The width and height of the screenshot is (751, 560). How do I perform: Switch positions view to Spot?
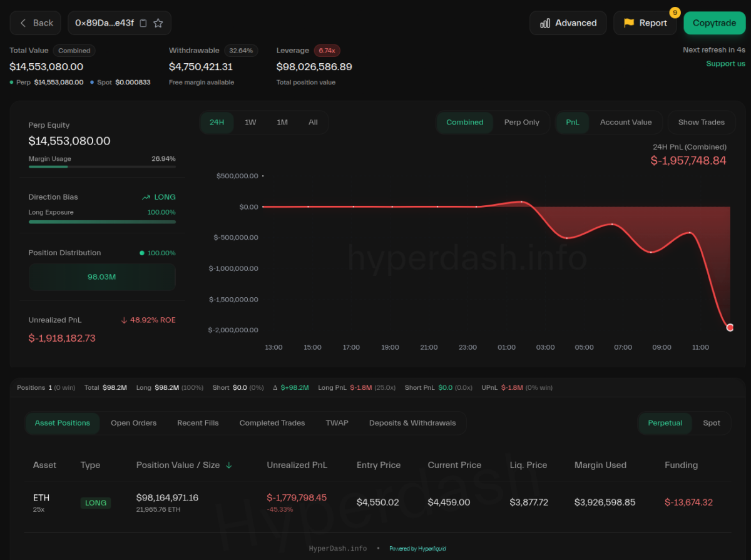(712, 423)
